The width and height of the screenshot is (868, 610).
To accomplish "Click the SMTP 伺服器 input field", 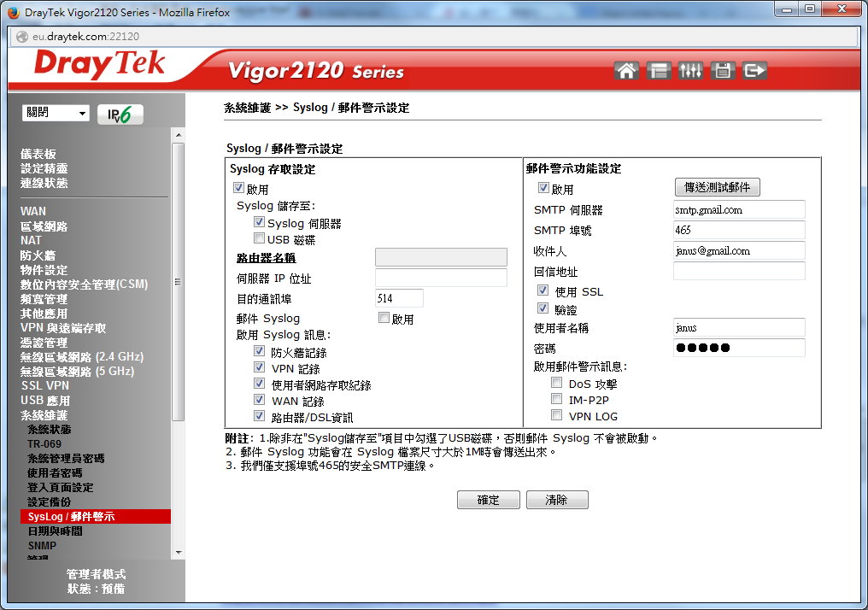I will coord(739,210).
